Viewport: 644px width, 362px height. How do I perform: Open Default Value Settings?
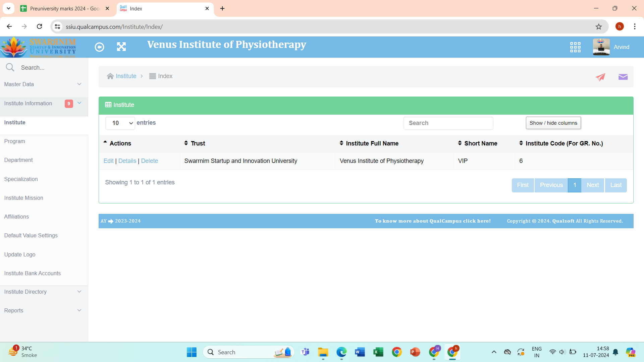coord(31,235)
